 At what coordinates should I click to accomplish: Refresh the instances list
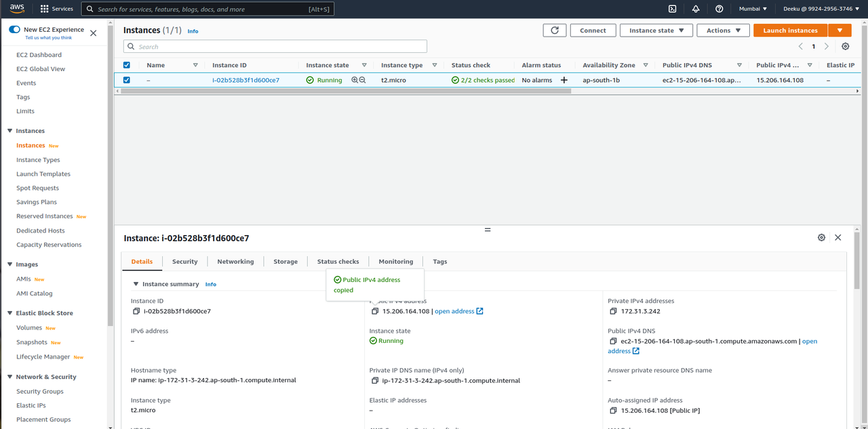pyautogui.click(x=555, y=30)
